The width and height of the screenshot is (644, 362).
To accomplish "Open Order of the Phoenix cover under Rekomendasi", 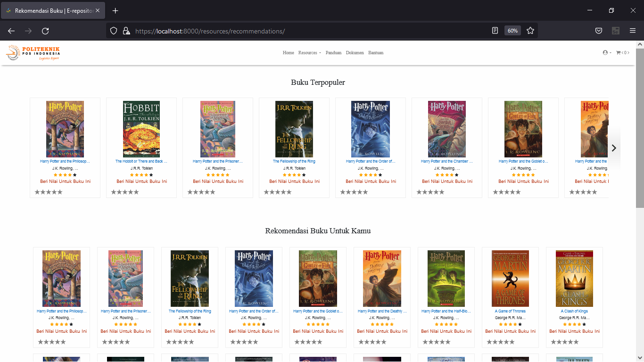I will [254, 279].
